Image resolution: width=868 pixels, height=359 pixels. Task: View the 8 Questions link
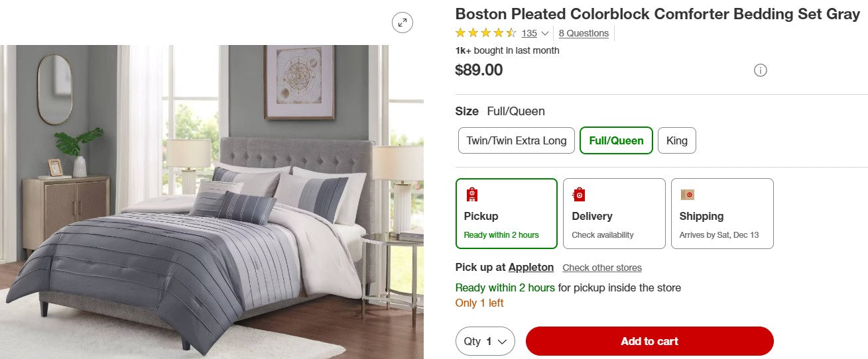click(x=584, y=33)
